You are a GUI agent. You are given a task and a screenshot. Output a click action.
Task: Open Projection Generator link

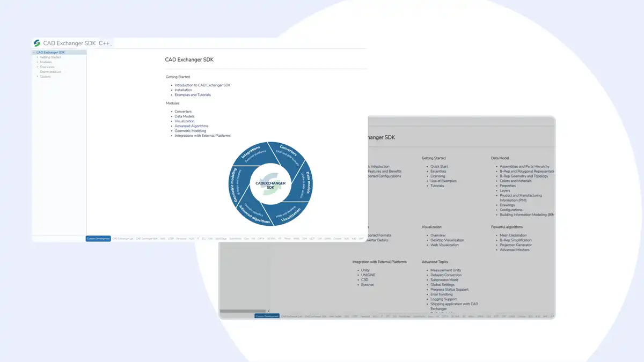click(516, 245)
